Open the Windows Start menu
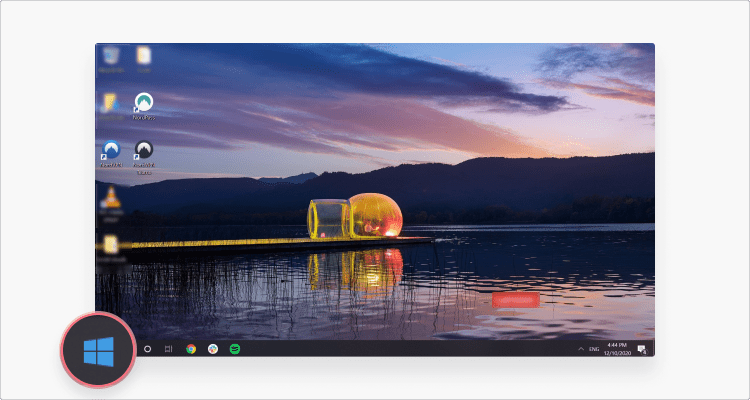Image resolution: width=750 pixels, height=400 pixels. click(x=99, y=352)
